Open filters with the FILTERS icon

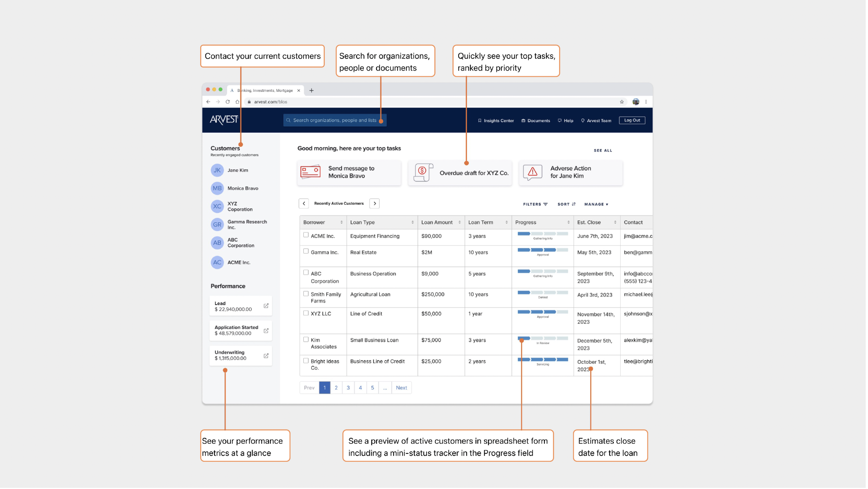546,204
